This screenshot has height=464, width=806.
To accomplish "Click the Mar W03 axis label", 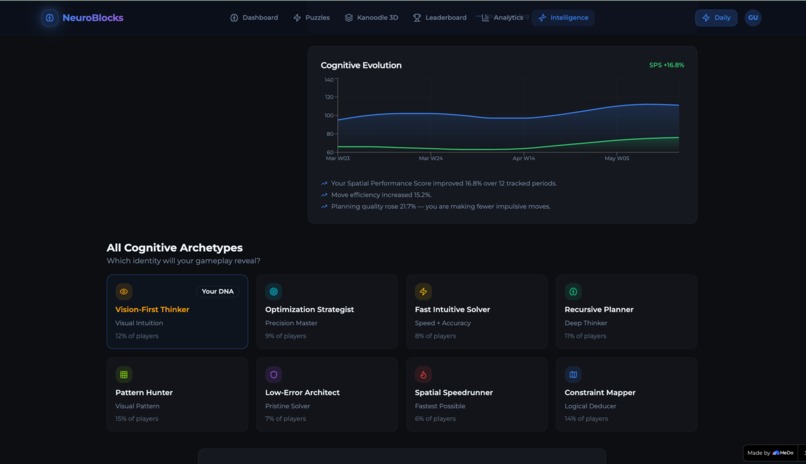I will pos(338,158).
